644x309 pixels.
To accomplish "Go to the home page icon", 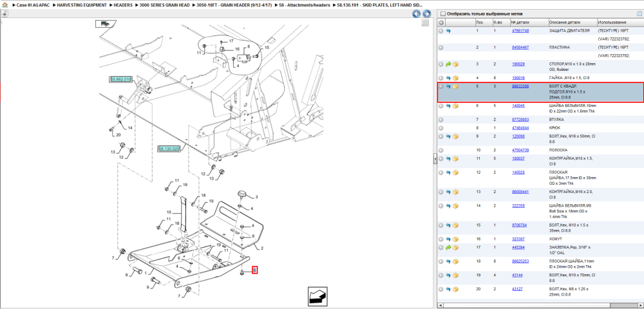I will point(5,5).
